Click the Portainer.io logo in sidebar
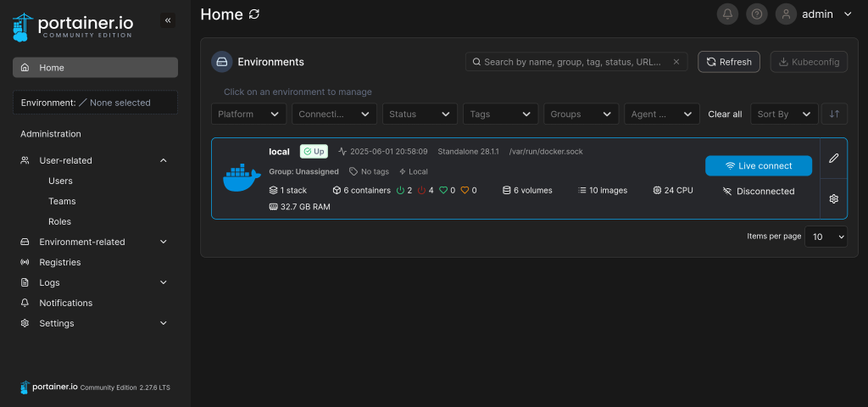 (x=73, y=25)
